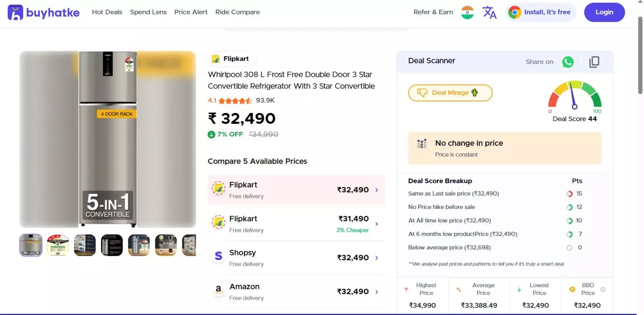This screenshot has height=315, width=644.
Task: Click Deal Score gauge meter
Action: [x=574, y=96]
